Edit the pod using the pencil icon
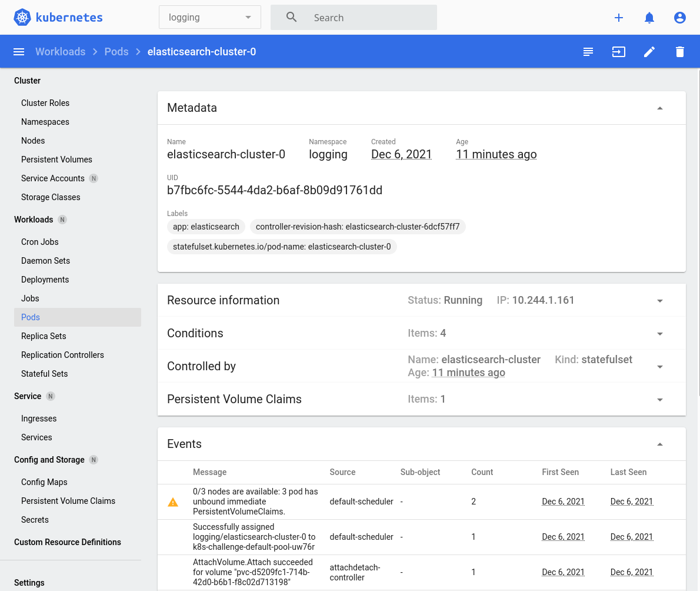The width and height of the screenshot is (700, 591). [649, 52]
